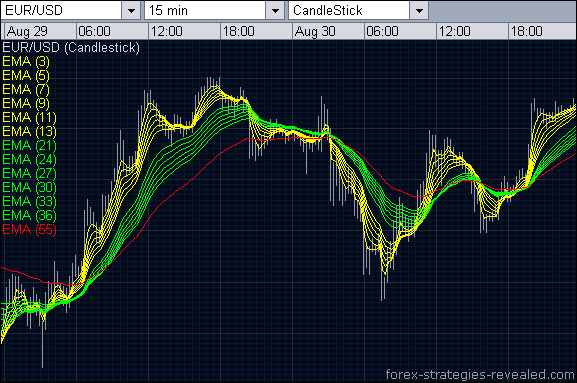Select the red EMA (55) legend entry

click(29, 229)
